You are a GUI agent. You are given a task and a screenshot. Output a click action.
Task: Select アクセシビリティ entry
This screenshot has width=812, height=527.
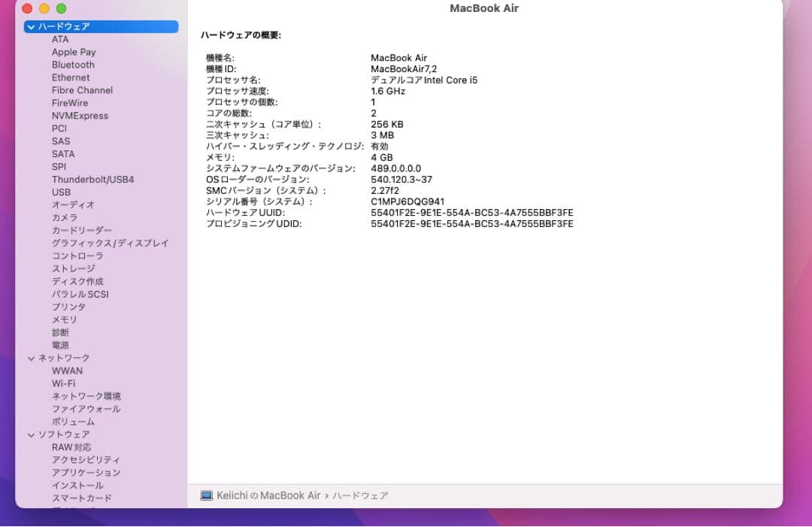86,459
